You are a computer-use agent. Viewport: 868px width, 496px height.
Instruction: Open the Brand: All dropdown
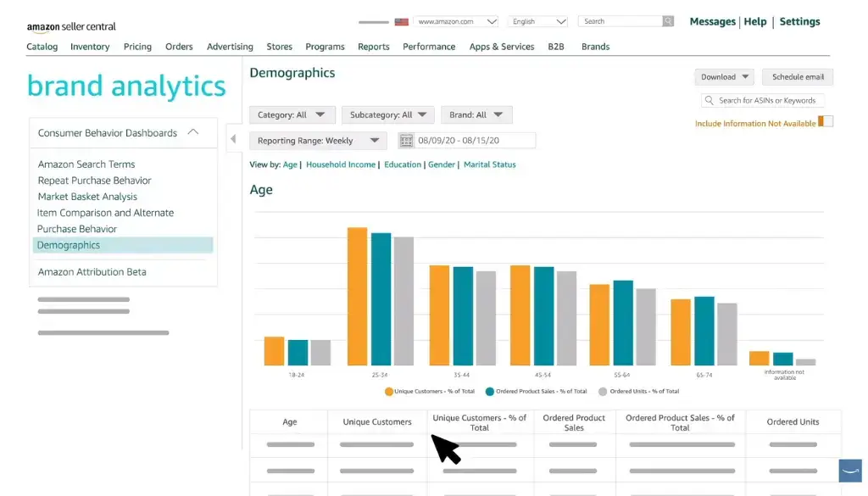(x=476, y=114)
